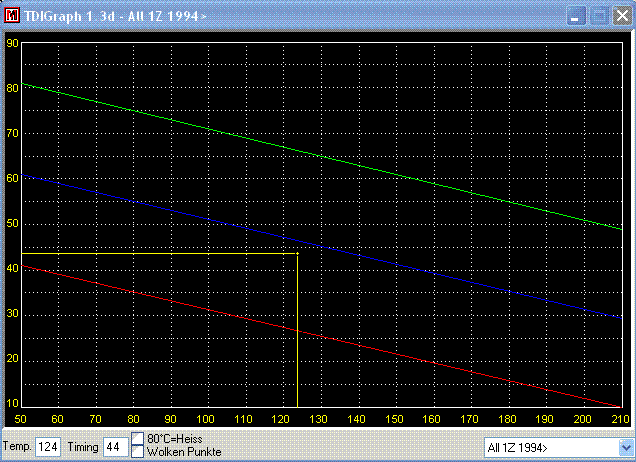Click the window title TDIGraph 1.3d text
This screenshot has height=462, width=636.
70,16
